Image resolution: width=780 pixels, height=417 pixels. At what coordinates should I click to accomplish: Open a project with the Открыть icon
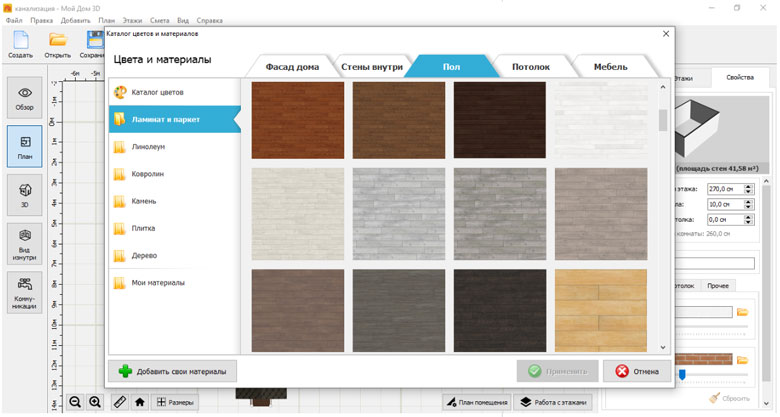(x=57, y=44)
